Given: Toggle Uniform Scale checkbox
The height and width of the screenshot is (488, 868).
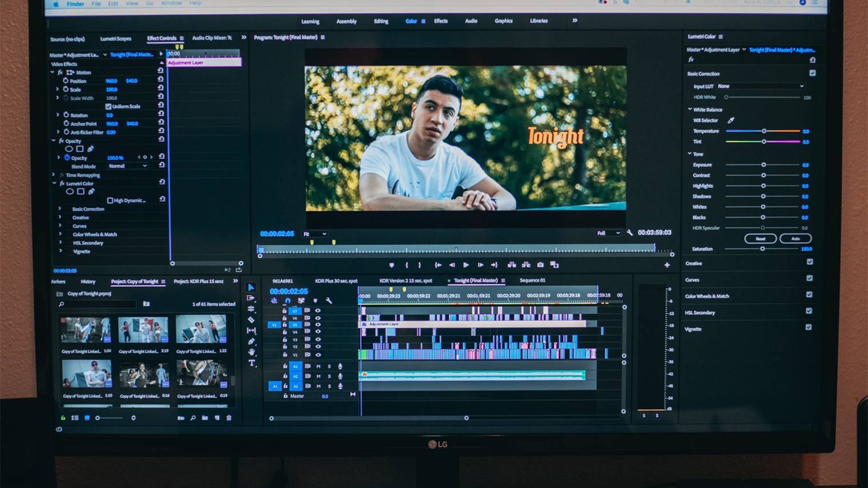Looking at the screenshot, I should [108, 107].
